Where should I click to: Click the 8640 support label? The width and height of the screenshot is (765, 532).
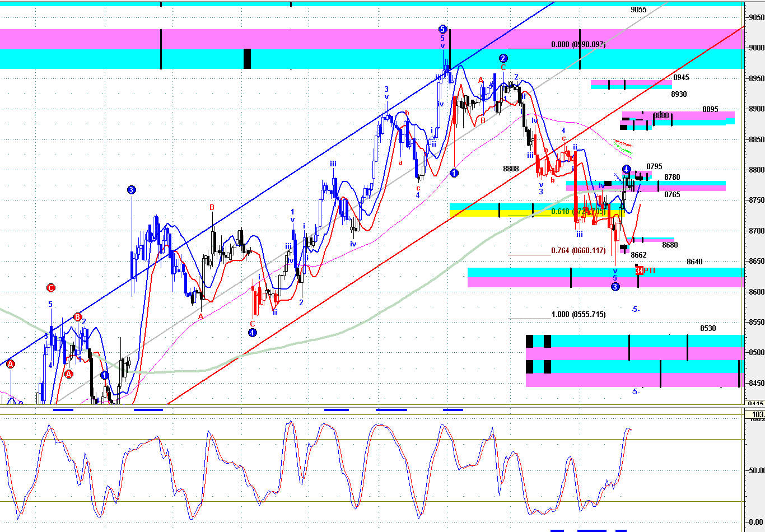click(x=694, y=262)
